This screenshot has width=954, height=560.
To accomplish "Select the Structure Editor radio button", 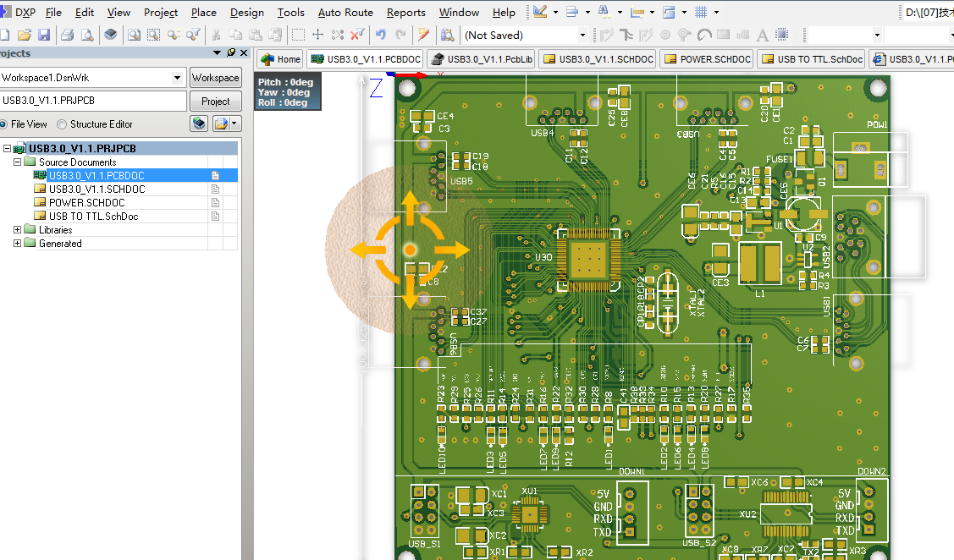I will point(62,124).
